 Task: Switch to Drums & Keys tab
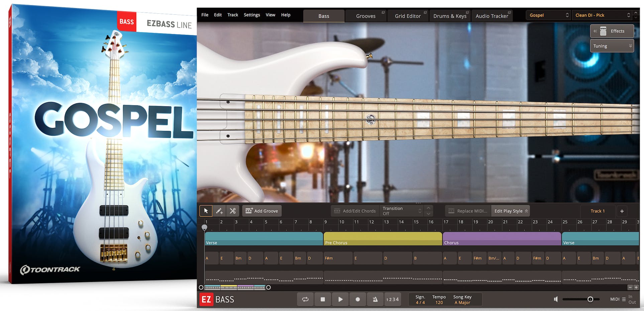tap(450, 16)
